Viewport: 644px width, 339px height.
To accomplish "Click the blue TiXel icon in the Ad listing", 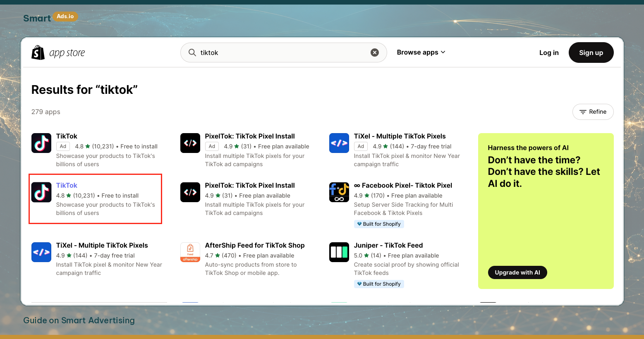I will [339, 143].
